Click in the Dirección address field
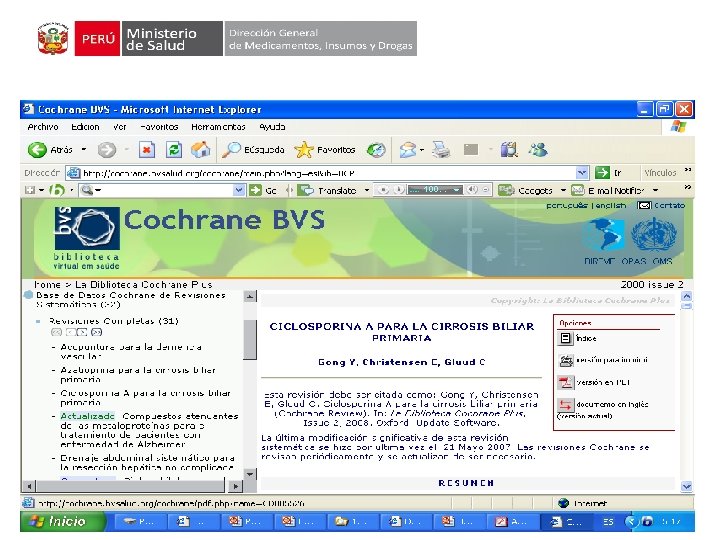Viewport: 720px width, 540px height. [x=328, y=173]
